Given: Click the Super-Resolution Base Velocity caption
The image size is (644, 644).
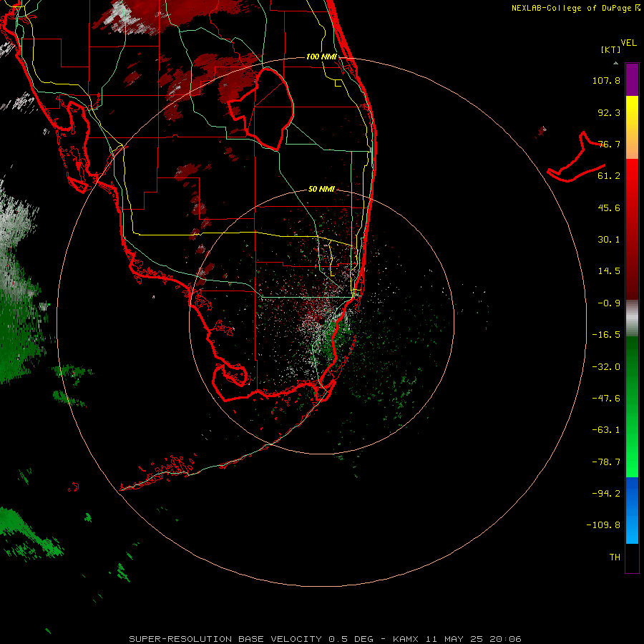Looking at the screenshot, I should (325, 639).
